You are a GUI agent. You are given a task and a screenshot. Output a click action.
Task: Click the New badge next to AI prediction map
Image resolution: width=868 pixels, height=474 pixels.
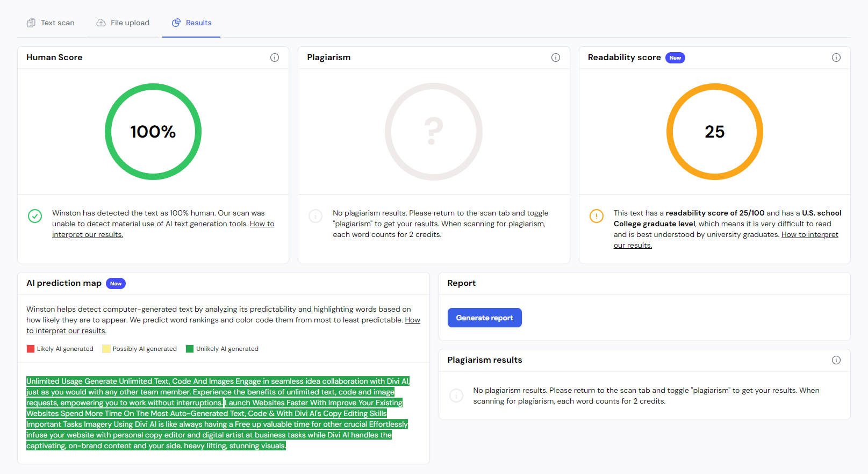tap(116, 283)
